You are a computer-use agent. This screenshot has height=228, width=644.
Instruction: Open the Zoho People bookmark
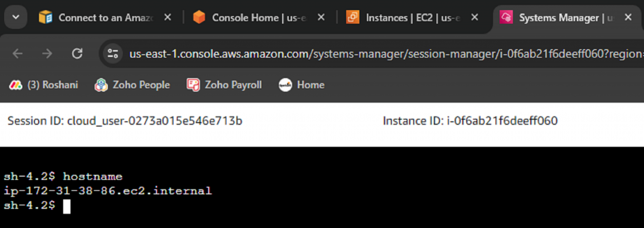132,85
